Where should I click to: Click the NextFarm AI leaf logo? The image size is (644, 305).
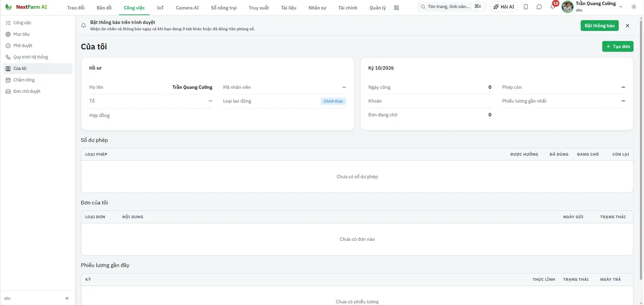[8, 7]
